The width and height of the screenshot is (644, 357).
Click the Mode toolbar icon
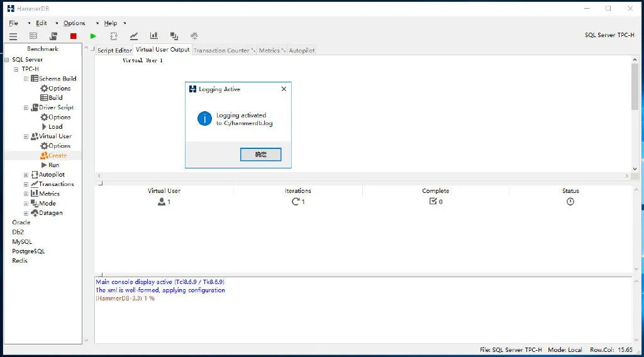point(174,36)
